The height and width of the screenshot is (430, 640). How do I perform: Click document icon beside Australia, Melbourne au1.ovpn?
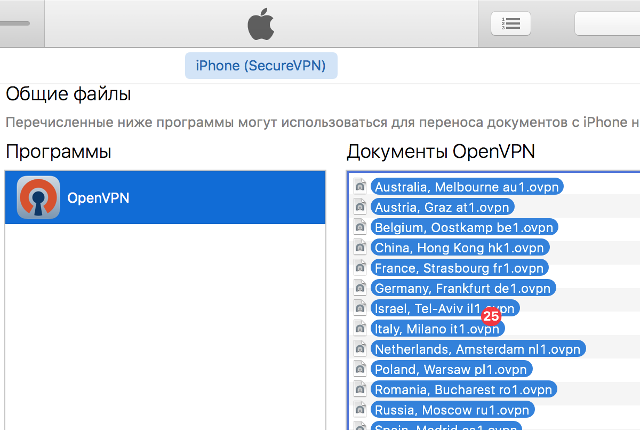(x=360, y=186)
